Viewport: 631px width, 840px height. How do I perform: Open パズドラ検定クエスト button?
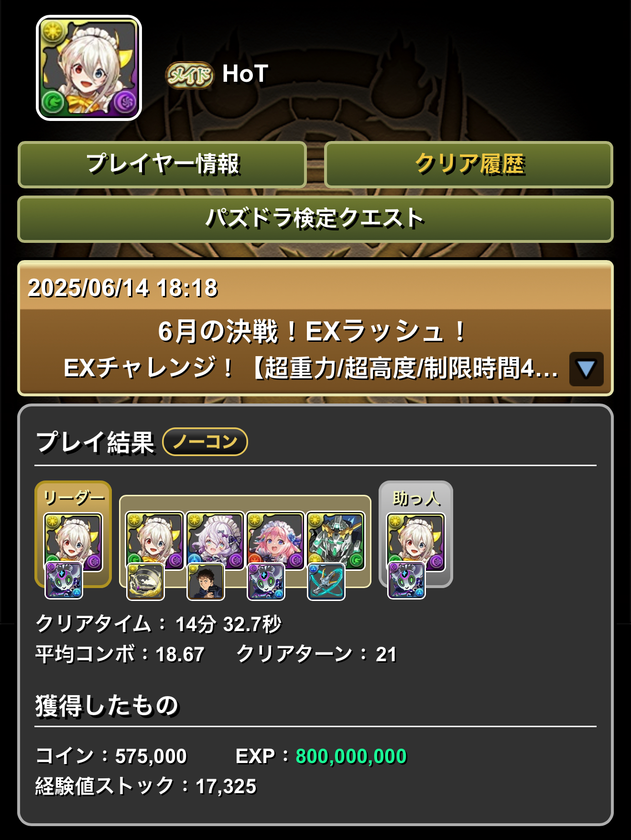[x=315, y=219]
